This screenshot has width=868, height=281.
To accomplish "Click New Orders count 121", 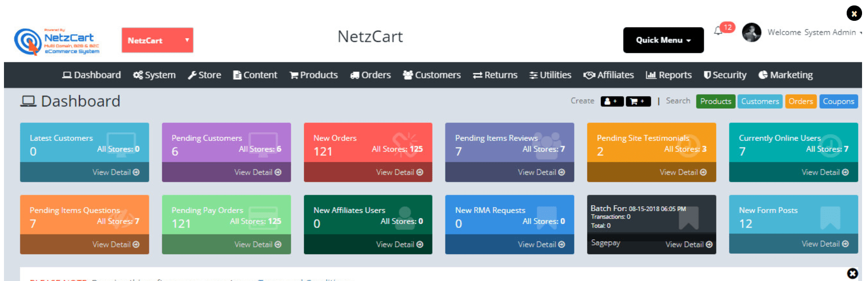I will tap(323, 152).
